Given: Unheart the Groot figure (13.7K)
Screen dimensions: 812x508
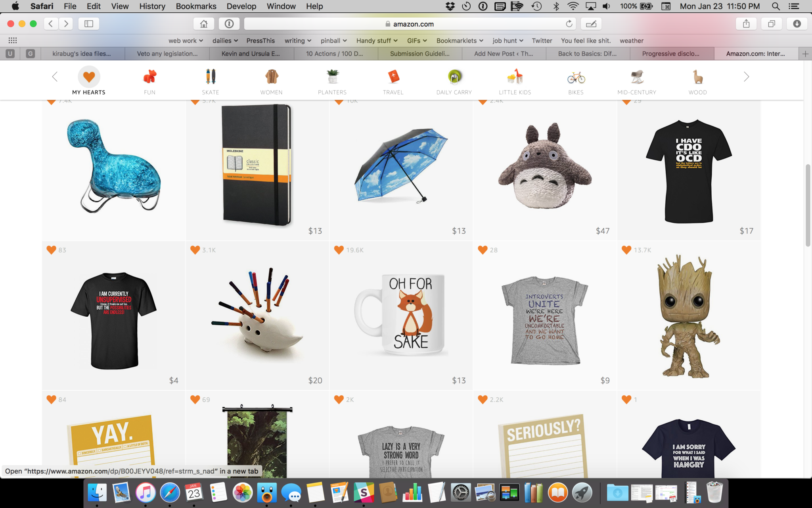Looking at the screenshot, I should [x=626, y=250].
